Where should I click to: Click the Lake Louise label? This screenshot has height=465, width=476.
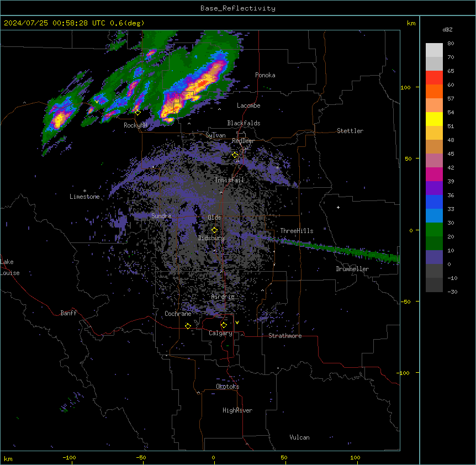coord(9,267)
